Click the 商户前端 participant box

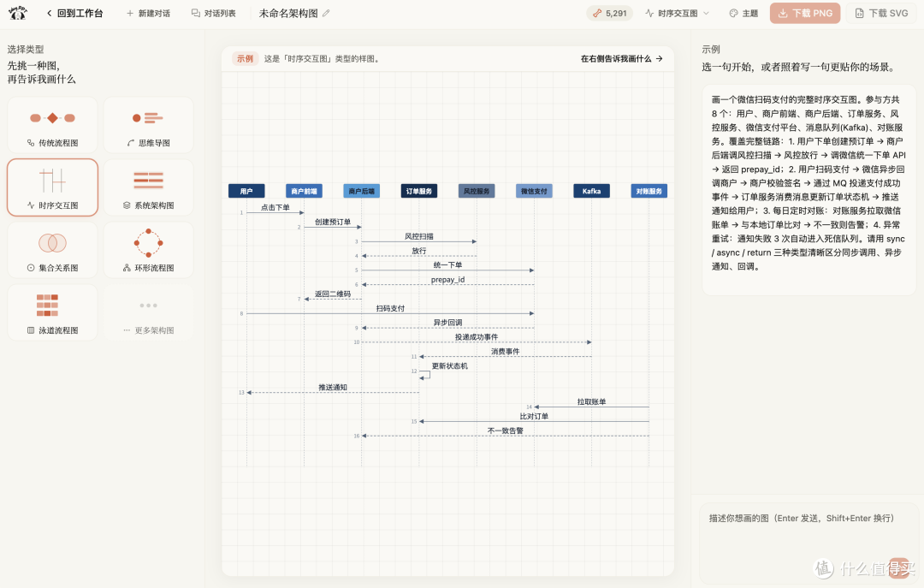coord(304,191)
